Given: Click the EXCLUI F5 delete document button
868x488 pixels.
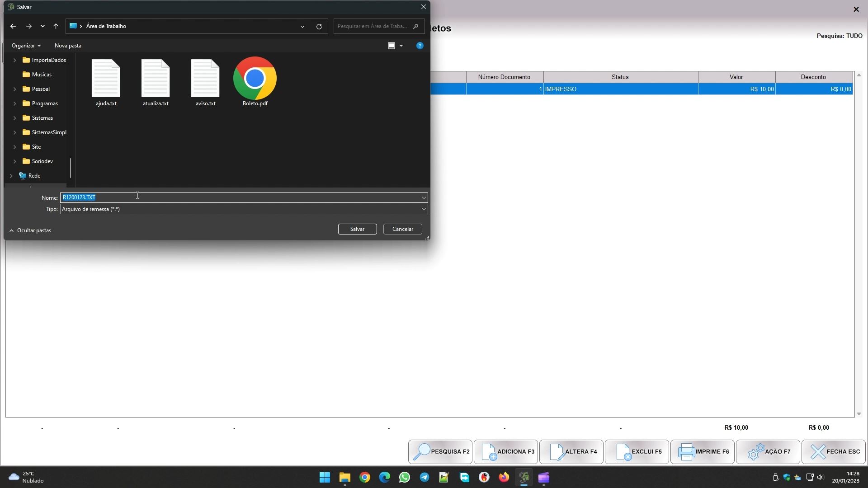Looking at the screenshot, I should point(637,452).
